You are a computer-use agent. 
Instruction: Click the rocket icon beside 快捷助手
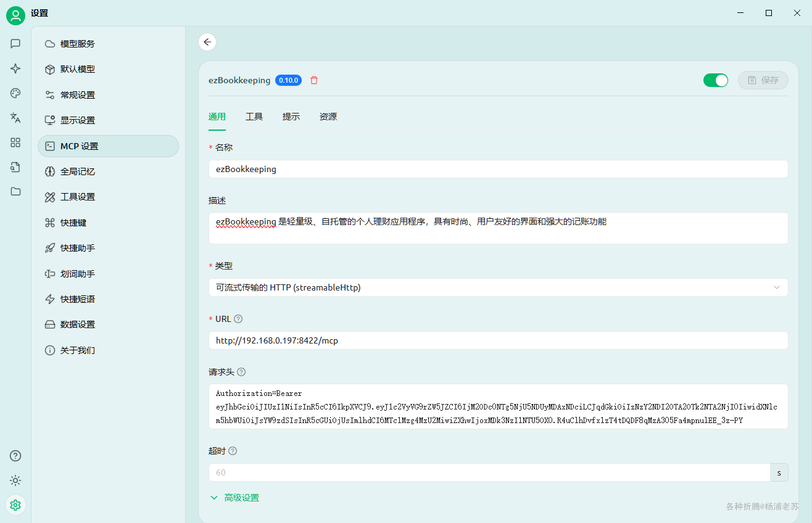(50, 248)
